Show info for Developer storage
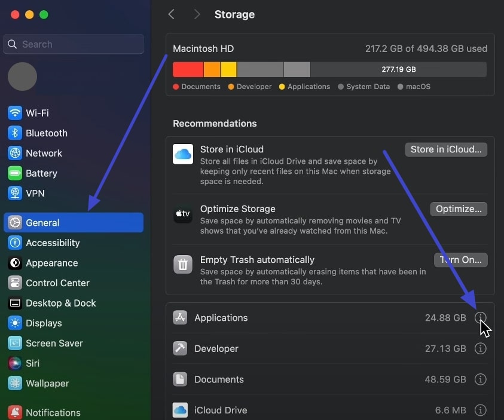504x420 pixels. [x=480, y=348]
